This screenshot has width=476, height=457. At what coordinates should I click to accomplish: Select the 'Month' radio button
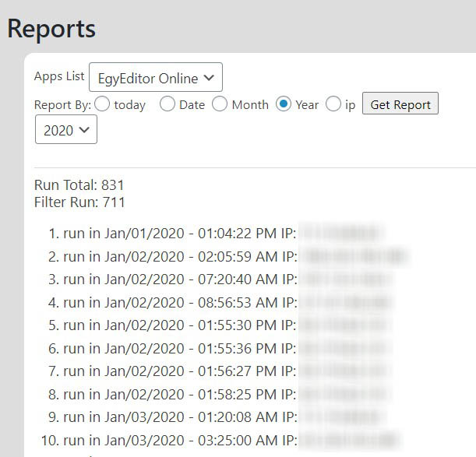click(220, 104)
